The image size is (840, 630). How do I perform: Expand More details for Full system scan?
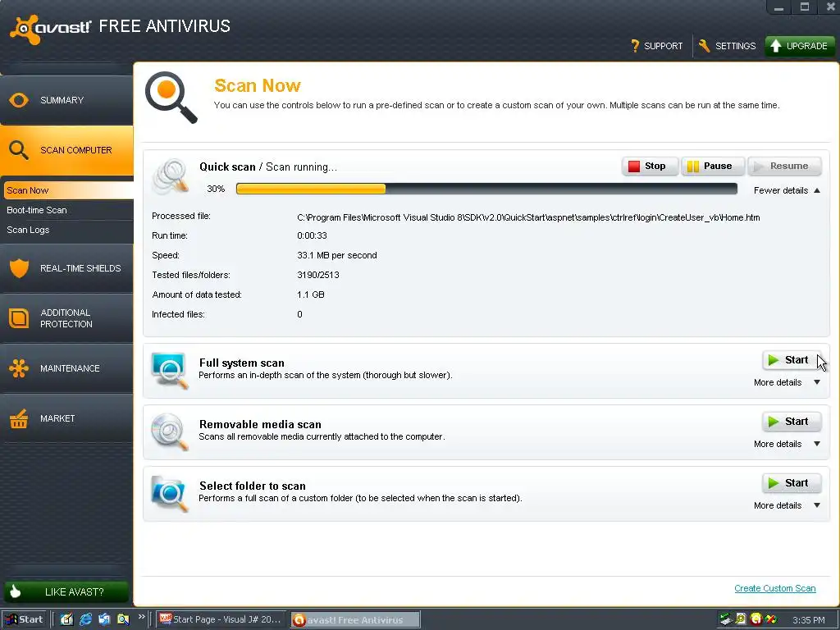(x=787, y=382)
